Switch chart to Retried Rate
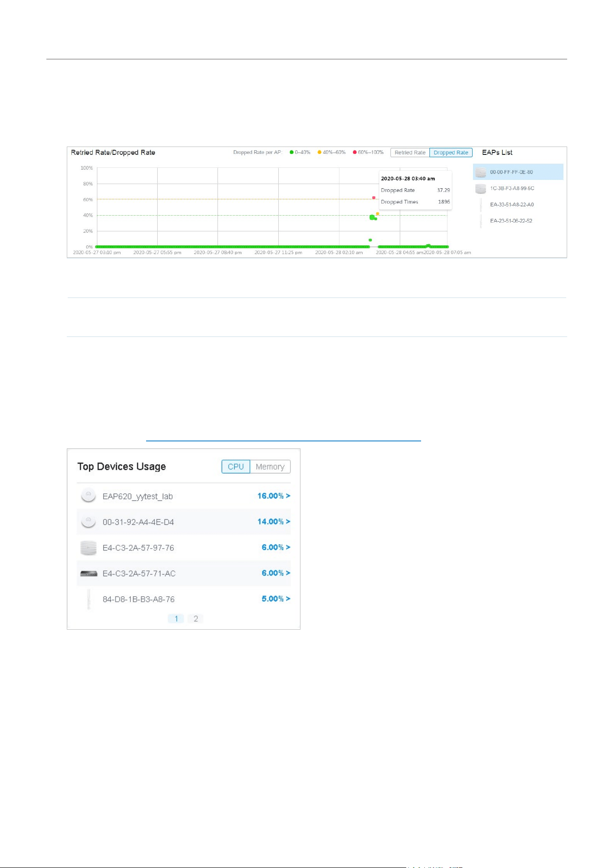 [410, 153]
